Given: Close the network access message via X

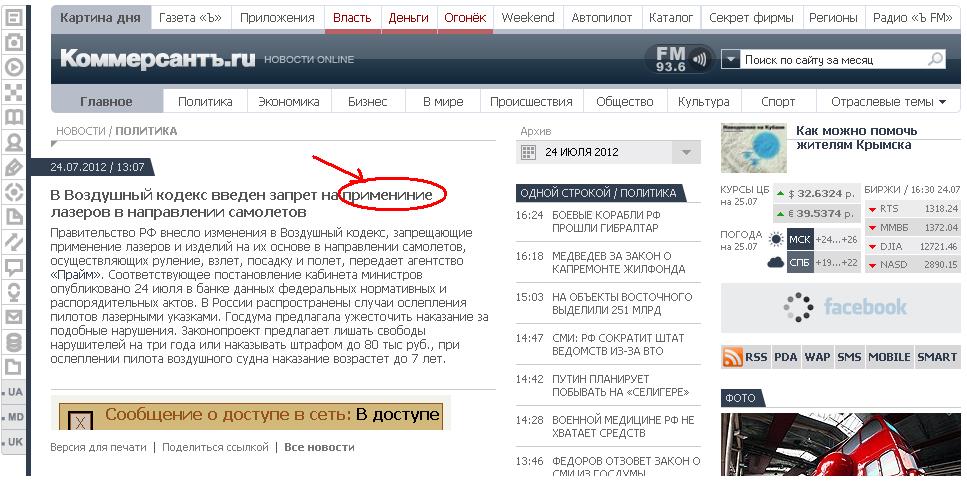Looking at the screenshot, I should tap(80, 421).
